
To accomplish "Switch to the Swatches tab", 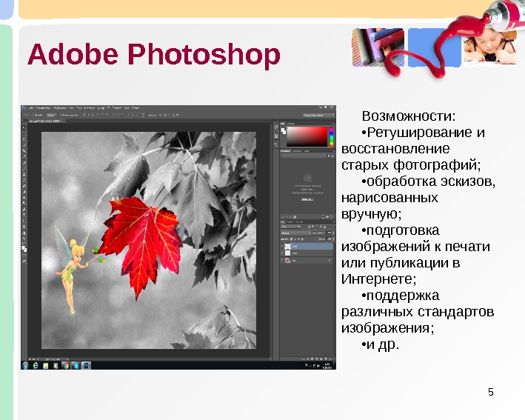I will 290,124.
